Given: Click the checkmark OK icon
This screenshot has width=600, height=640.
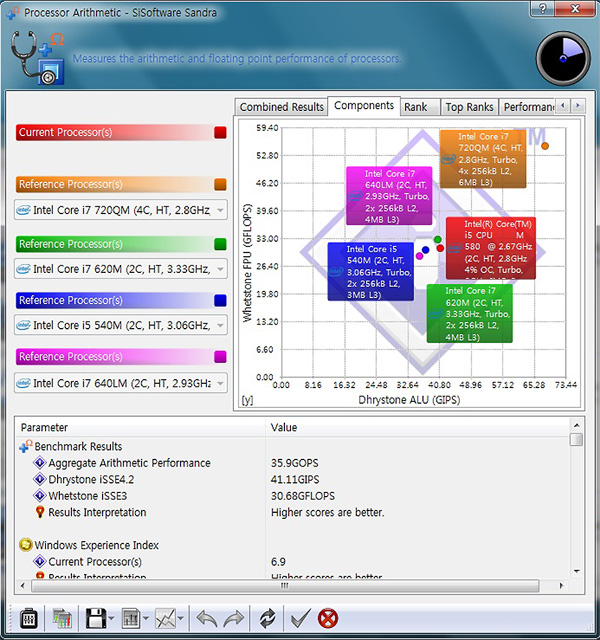Looking at the screenshot, I should (x=301, y=618).
